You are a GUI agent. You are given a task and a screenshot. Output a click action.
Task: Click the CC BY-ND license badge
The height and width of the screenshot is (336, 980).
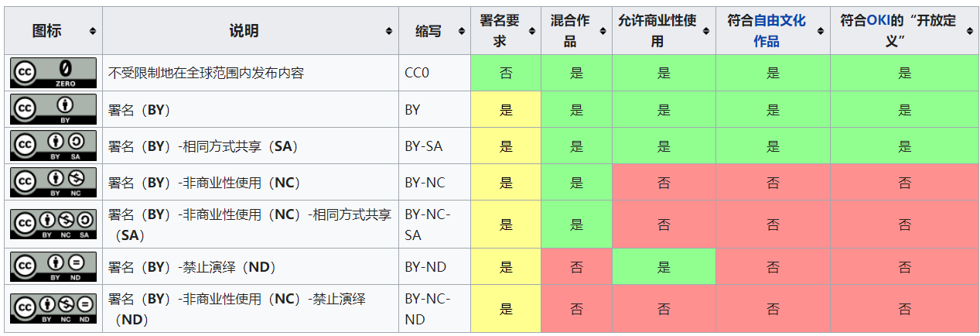pyautogui.click(x=53, y=266)
